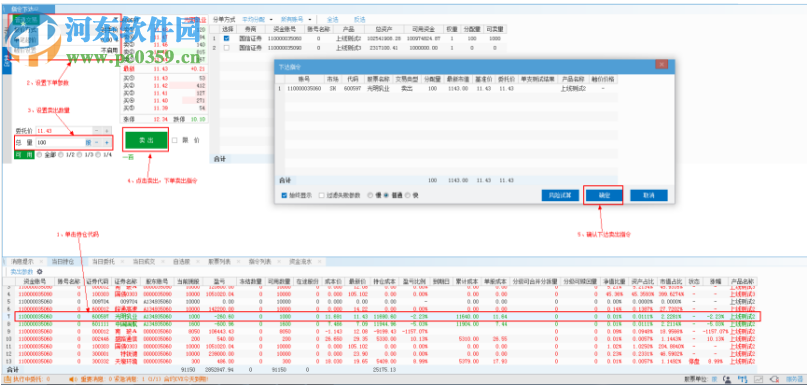This screenshot has width=809, height=387.
Task: Decrease 委托价 with minus button
Action: pos(97,131)
